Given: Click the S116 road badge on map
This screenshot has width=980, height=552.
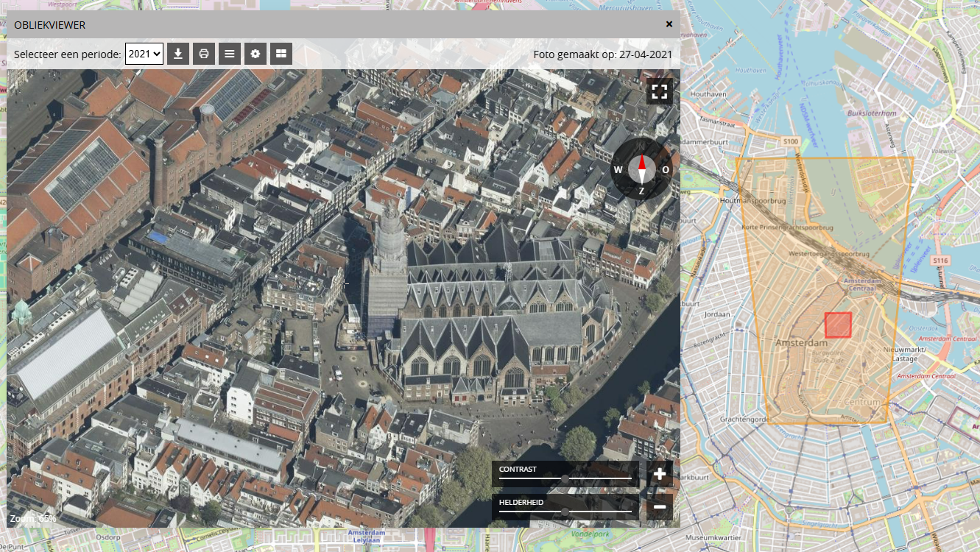Looking at the screenshot, I should pos(940,261).
